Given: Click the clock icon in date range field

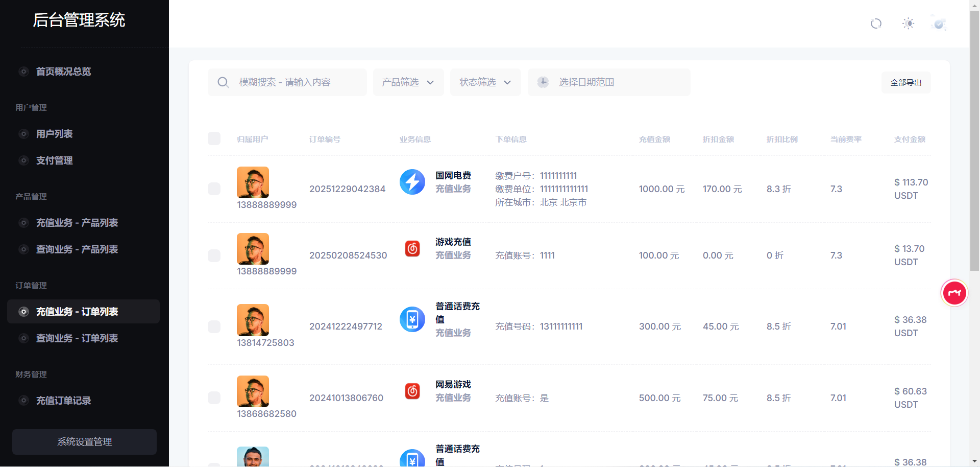Looking at the screenshot, I should point(543,82).
